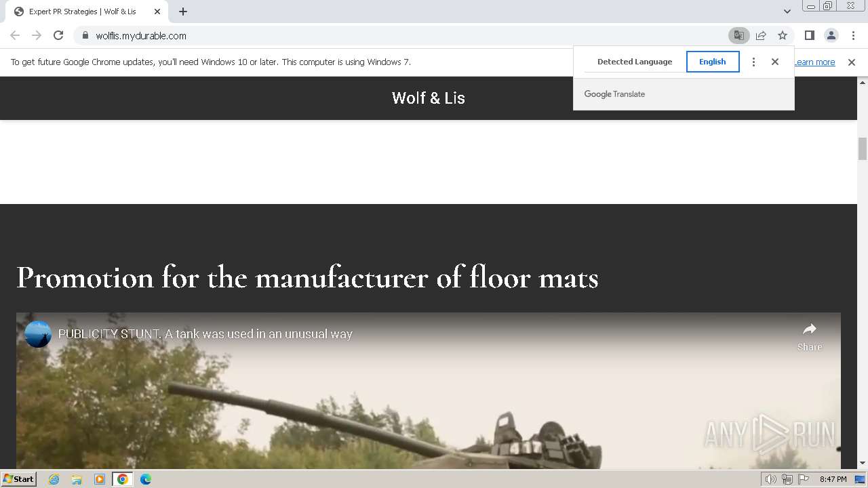Bookmark this page with the star icon
This screenshot has height=488, width=868.
(x=783, y=35)
